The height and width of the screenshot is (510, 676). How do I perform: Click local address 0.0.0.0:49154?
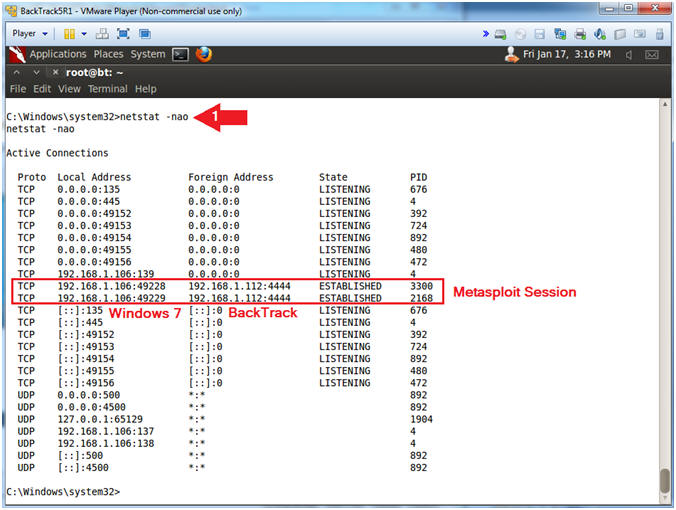(94, 238)
